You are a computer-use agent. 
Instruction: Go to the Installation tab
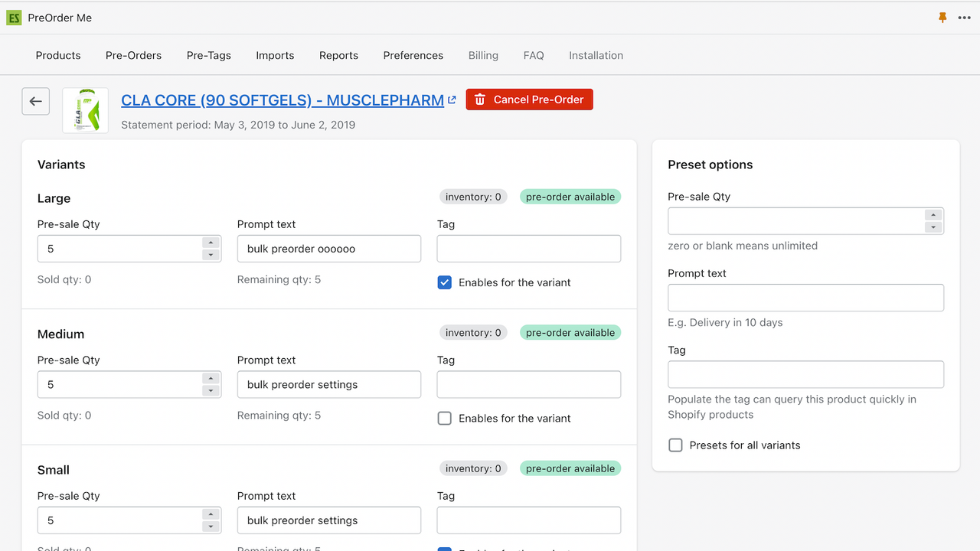(x=596, y=55)
